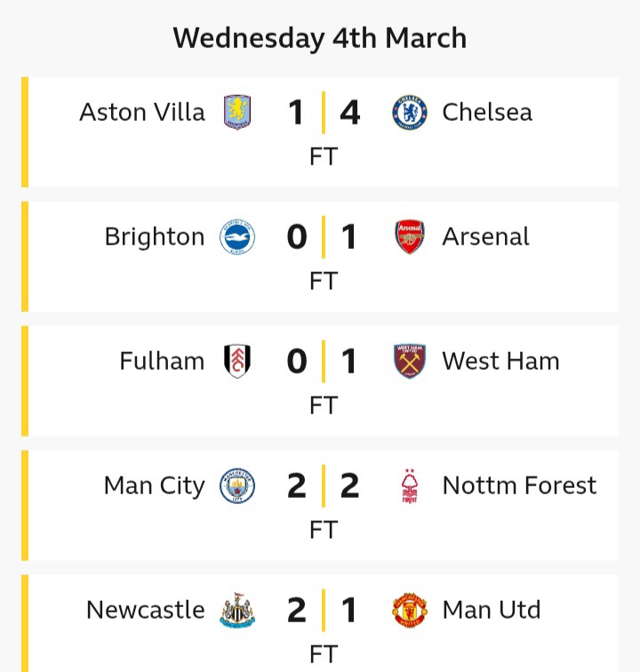Select the West Ham team name
Viewport: 640px width, 672px height.
500,362
